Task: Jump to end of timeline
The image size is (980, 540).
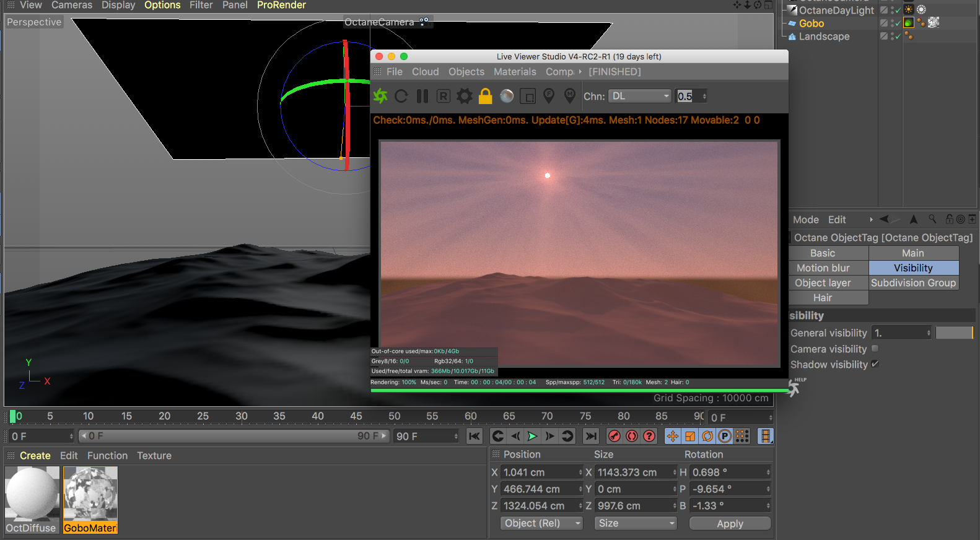Action: 591,436
